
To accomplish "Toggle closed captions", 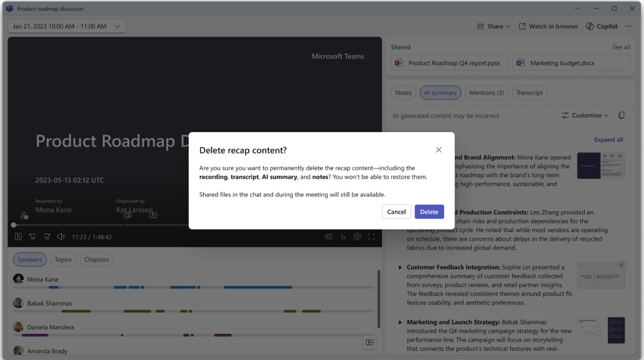I will point(328,237).
